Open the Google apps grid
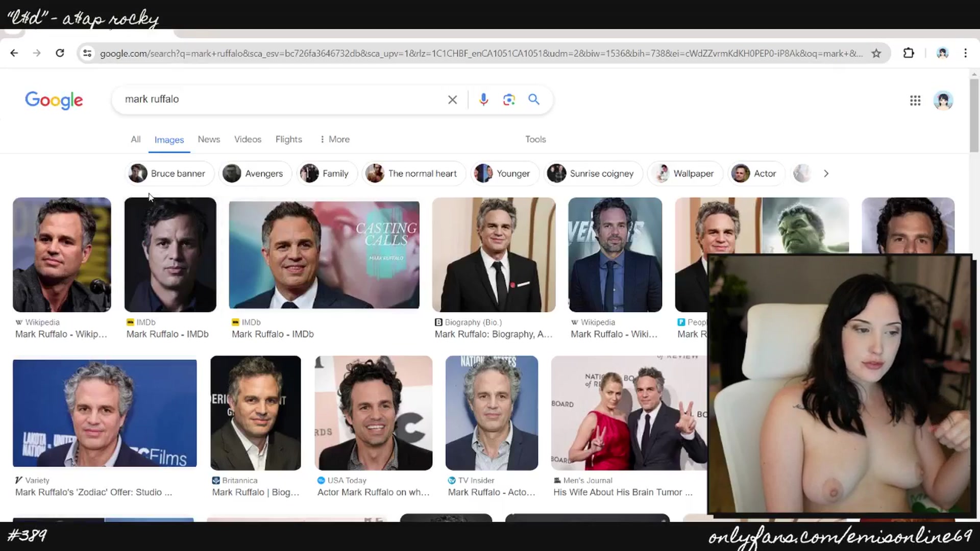This screenshot has height=551, width=980. [915, 101]
